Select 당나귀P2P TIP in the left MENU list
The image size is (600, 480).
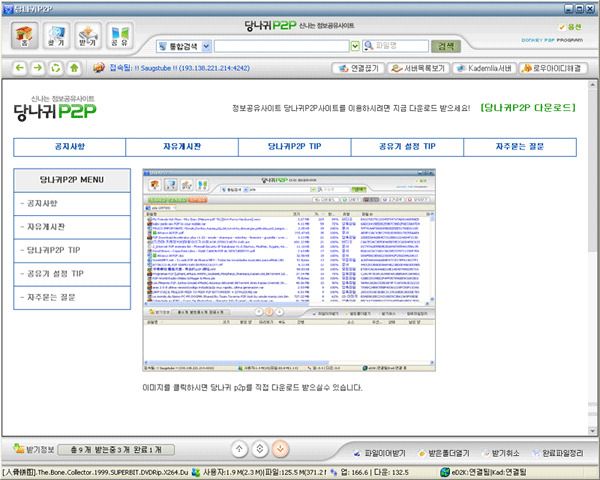coord(72,250)
